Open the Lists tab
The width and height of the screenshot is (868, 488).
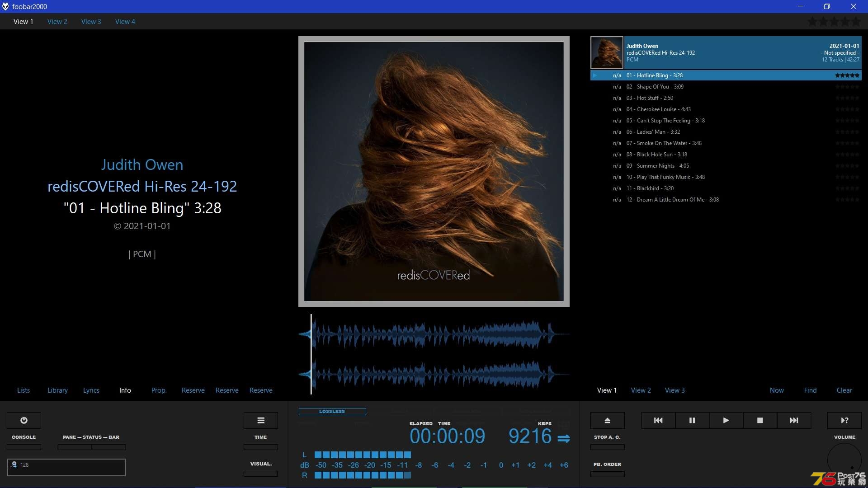click(24, 390)
